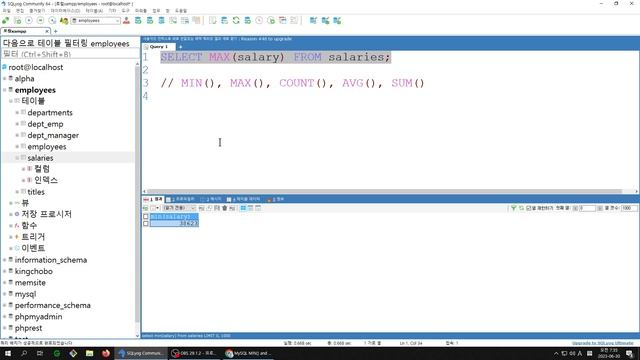Tick checkbox beside min(salary) header

coord(146,216)
